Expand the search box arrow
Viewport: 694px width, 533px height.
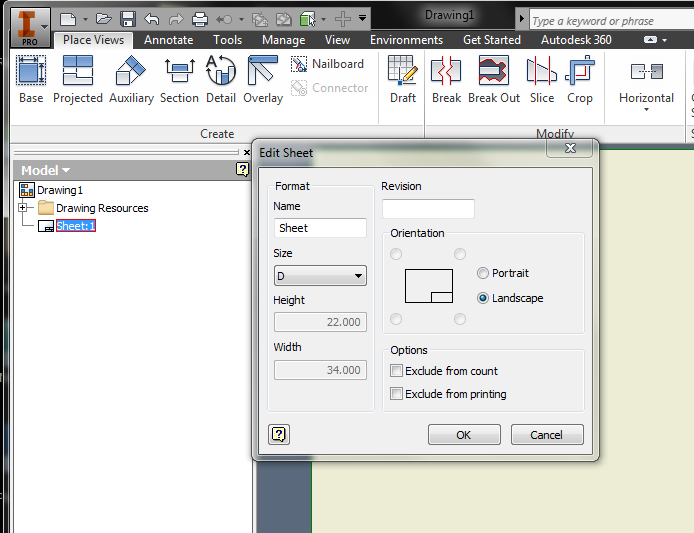point(522,19)
